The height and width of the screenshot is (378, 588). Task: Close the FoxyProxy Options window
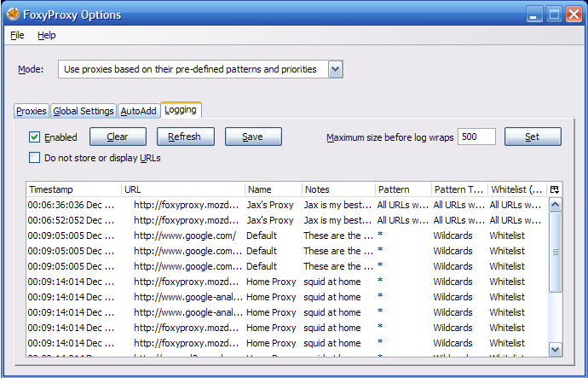tap(574, 15)
